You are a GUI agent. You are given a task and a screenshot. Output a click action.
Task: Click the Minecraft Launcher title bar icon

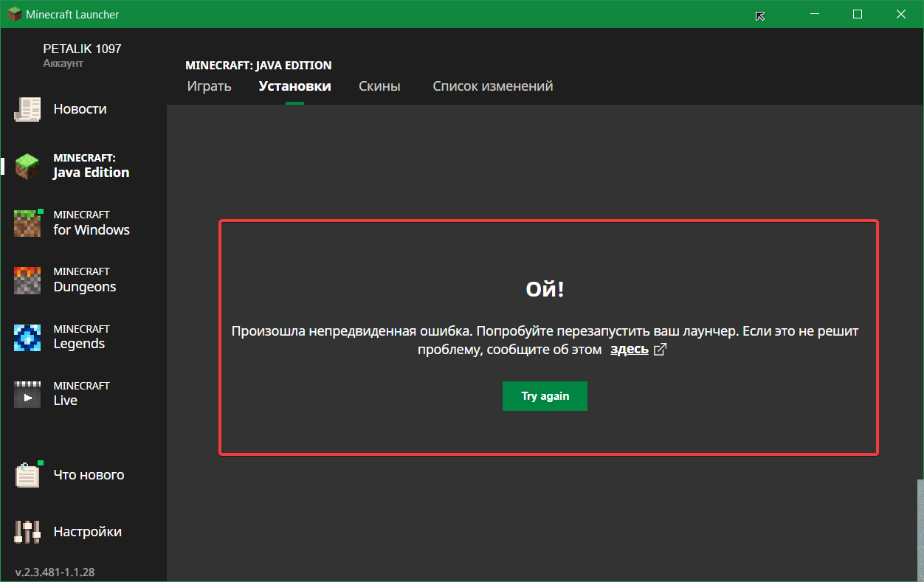[14, 15]
